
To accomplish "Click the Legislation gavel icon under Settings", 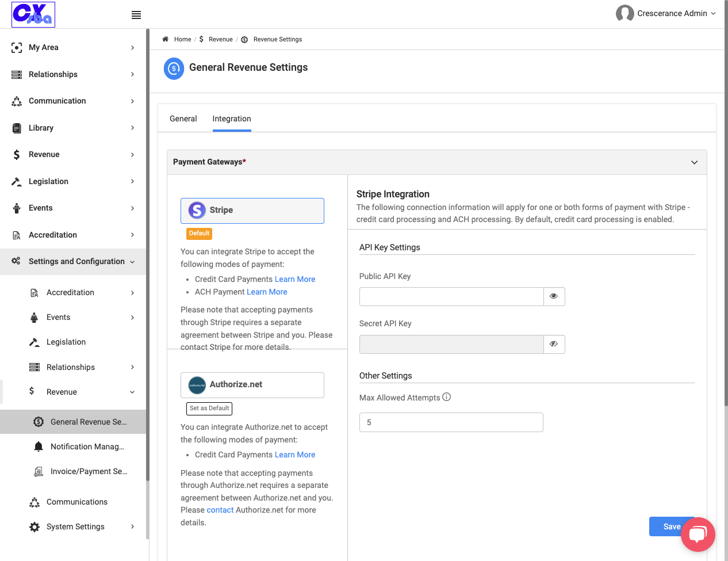I will [x=35, y=342].
